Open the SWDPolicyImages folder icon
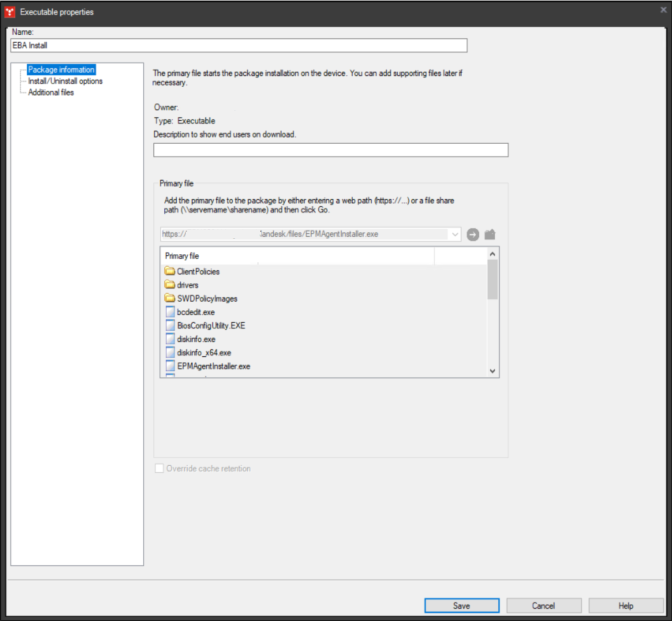672x621 pixels. [x=169, y=298]
